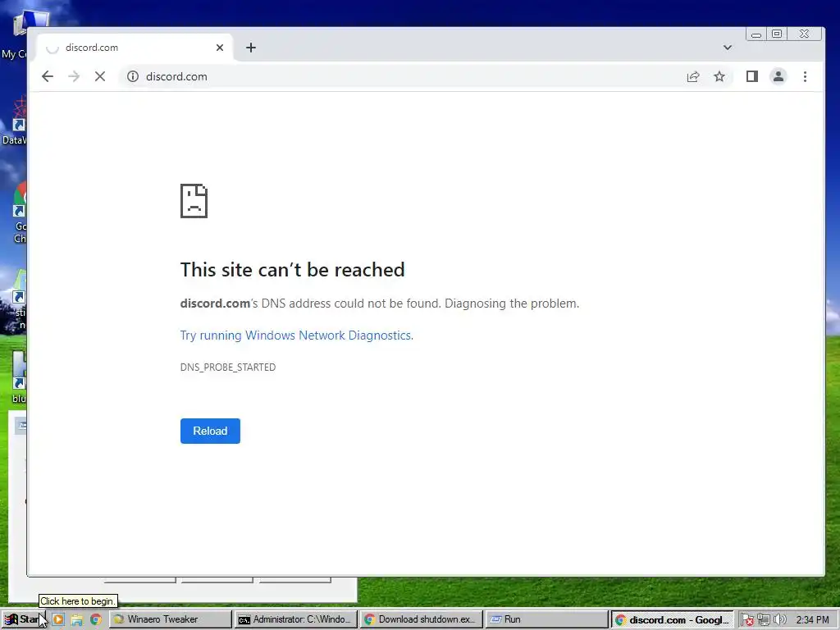Open volume tray icon
The height and width of the screenshot is (630, 840).
[x=780, y=620]
